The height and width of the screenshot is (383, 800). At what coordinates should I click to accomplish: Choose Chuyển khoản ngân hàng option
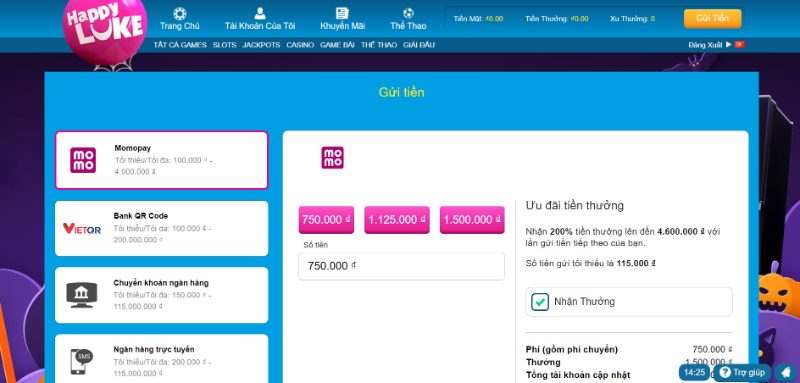tap(161, 295)
